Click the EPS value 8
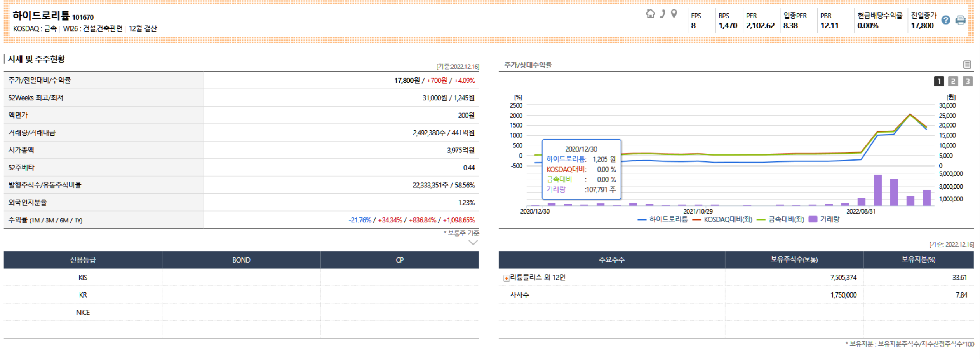This screenshot has height=359, width=980. 693,26
